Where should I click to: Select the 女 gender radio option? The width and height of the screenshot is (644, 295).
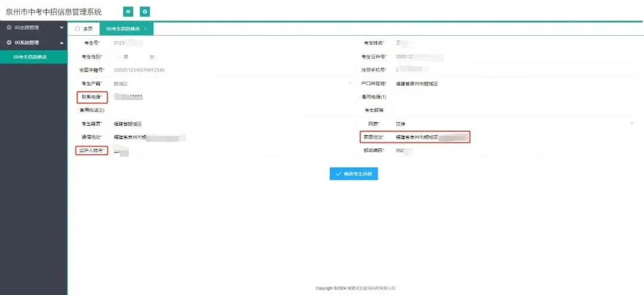click(149, 57)
